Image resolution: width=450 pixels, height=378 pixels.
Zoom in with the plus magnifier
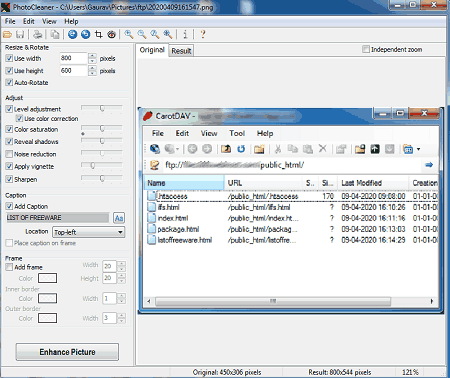pos(129,34)
